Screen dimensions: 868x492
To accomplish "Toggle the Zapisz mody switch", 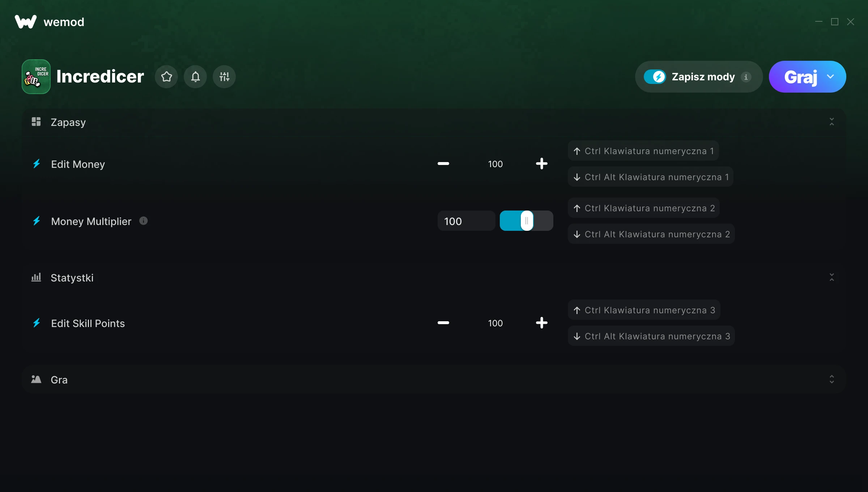I will click(655, 77).
